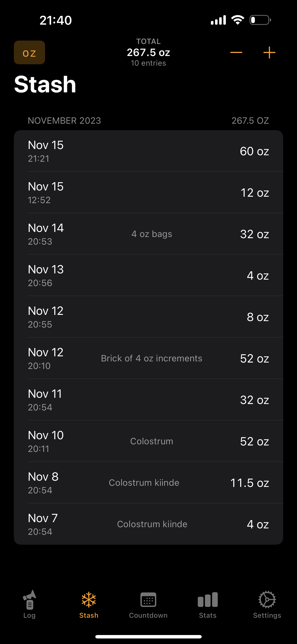The width and height of the screenshot is (297, 644).
Task: Select the Nov 7 Colostrum kiinde entry
Action: point(148,524)
